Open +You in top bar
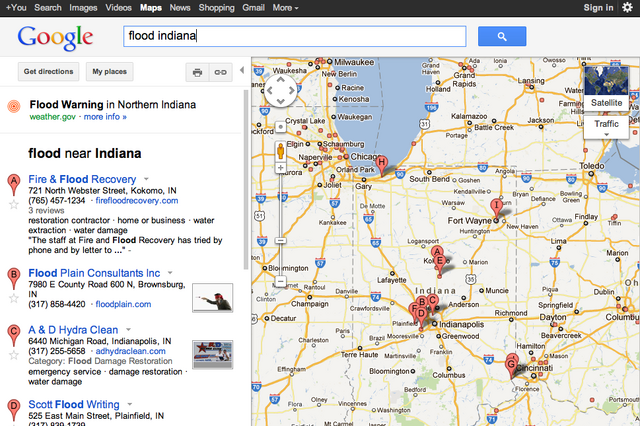Screen dimensions: 640x426 [16, 8]
